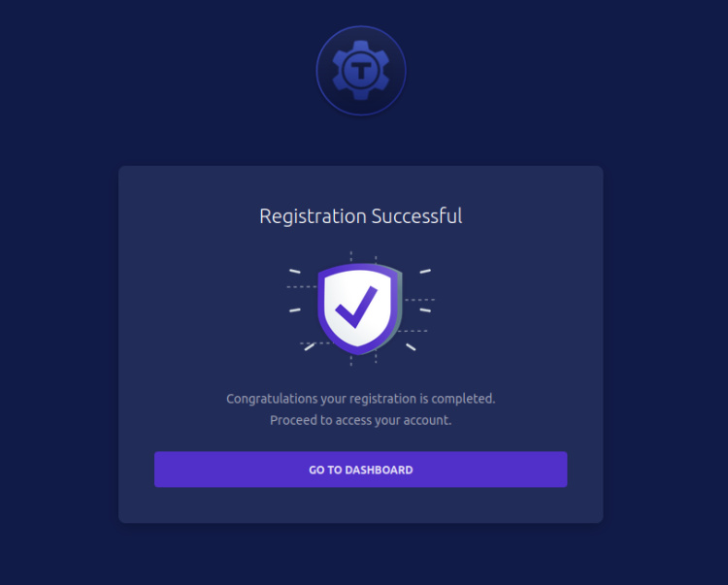The height and width of the screenshot is (585, 728).
Task: Click the white sparkle dash at the shield's upper left
Action: [x=295, y=272]
